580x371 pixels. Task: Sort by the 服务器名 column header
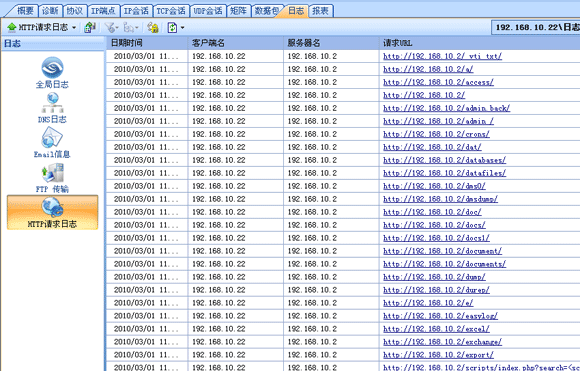click(x=331, y=43)
